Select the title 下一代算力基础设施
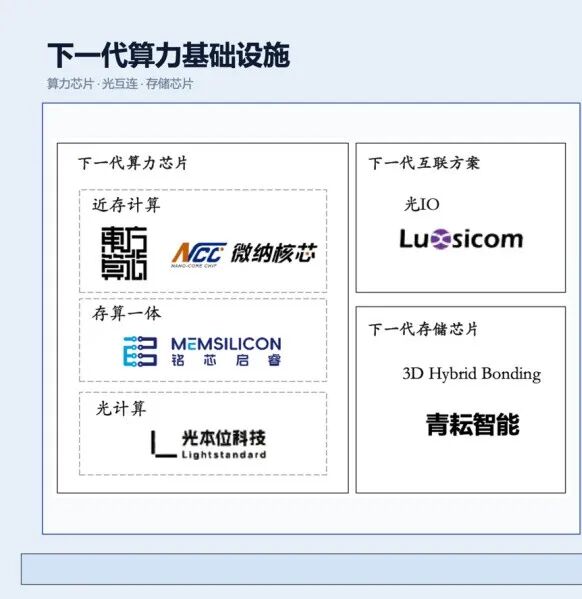This screenshot has width=582, height=599. pos(168,55)
